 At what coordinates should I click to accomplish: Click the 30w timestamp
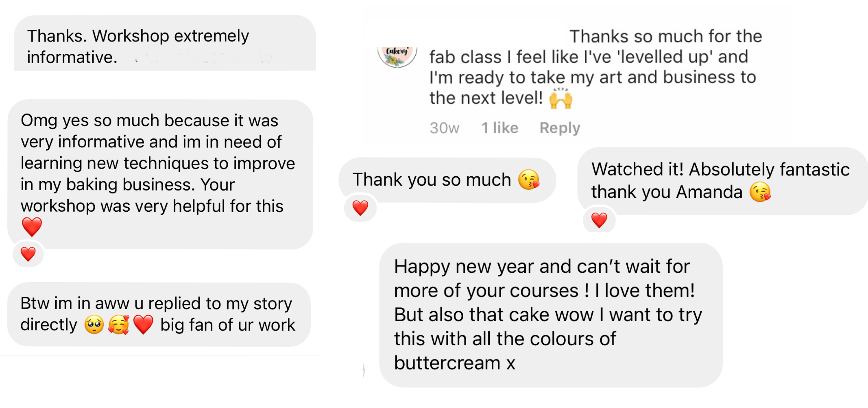445,128
